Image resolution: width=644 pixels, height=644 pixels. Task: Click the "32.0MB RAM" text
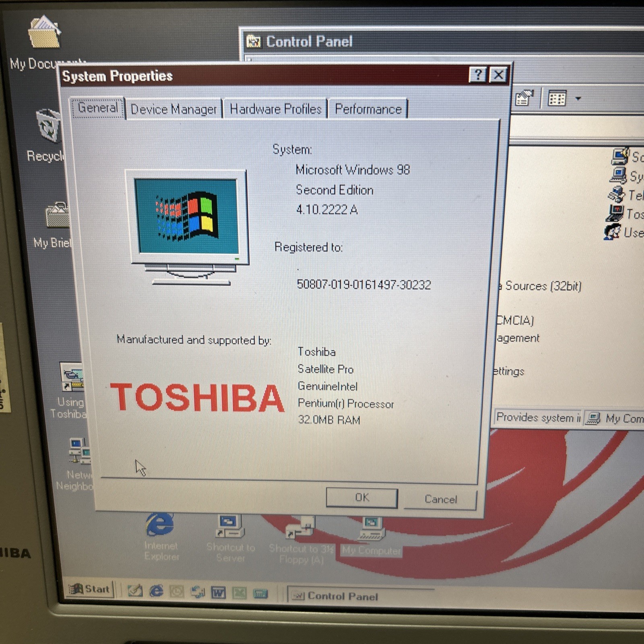pyautogui.click(x=329, y=420)
